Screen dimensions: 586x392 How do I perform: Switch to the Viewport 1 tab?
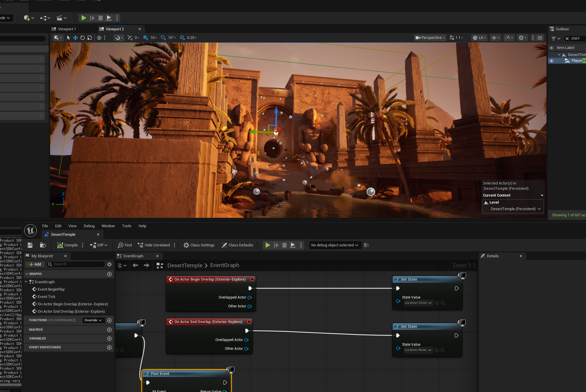(x=67, y=29)
